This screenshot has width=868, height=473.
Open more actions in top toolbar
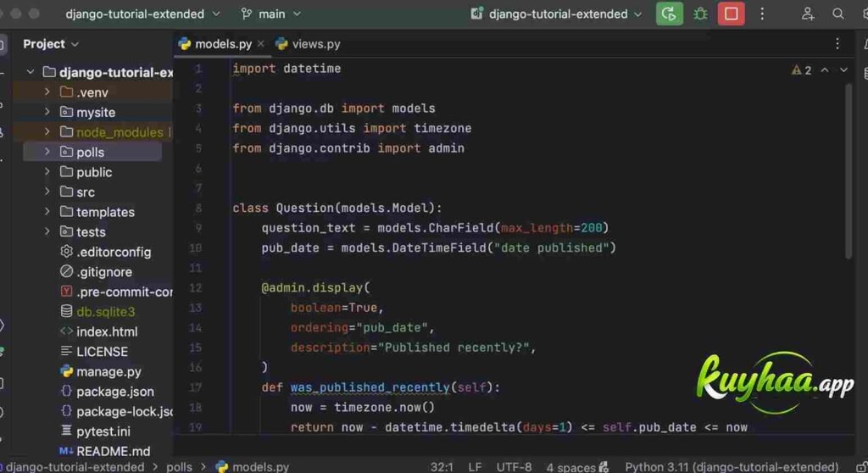[762, 14]
